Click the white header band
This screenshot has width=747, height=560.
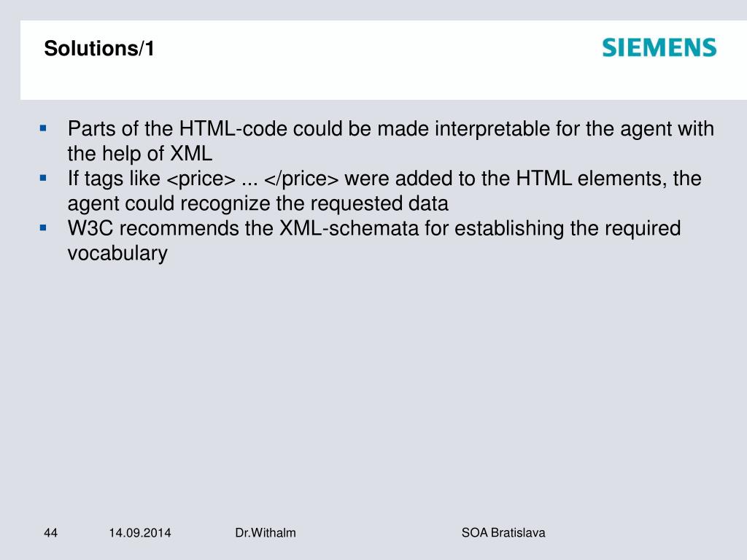click(x=384, y=60)
